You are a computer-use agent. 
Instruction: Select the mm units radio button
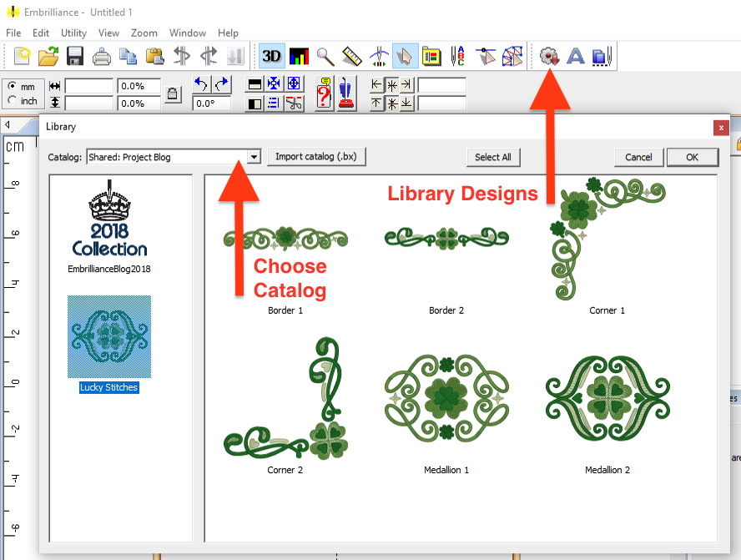point(13,86)
